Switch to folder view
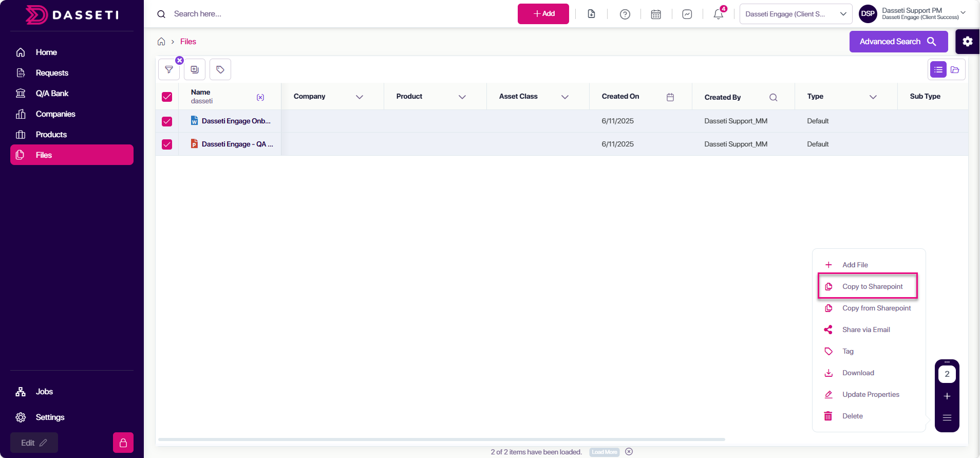Screen dimensions: 980x458 click(955, 69)
